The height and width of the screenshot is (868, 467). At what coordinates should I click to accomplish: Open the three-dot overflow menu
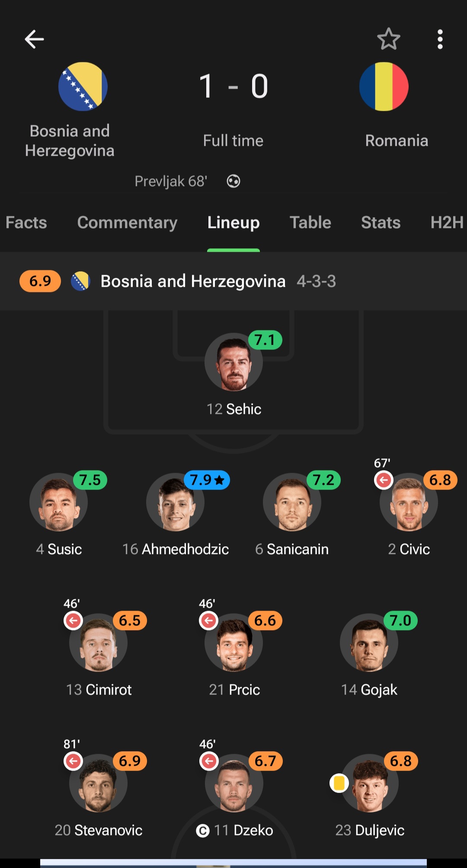click(x=440, y=39)
